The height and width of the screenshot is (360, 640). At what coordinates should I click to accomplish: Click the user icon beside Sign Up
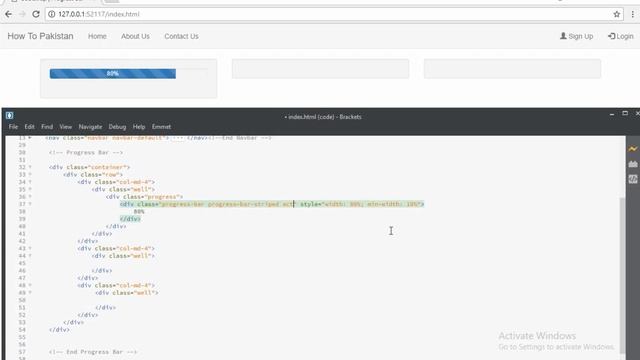[x=563, y=36]
